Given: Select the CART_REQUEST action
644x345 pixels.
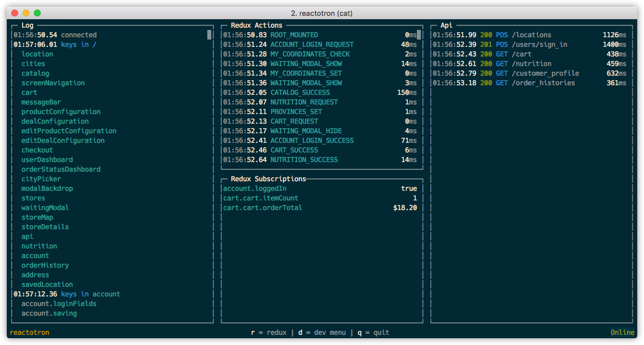Looking at the screenshot, I should click(x=320, y=121).
